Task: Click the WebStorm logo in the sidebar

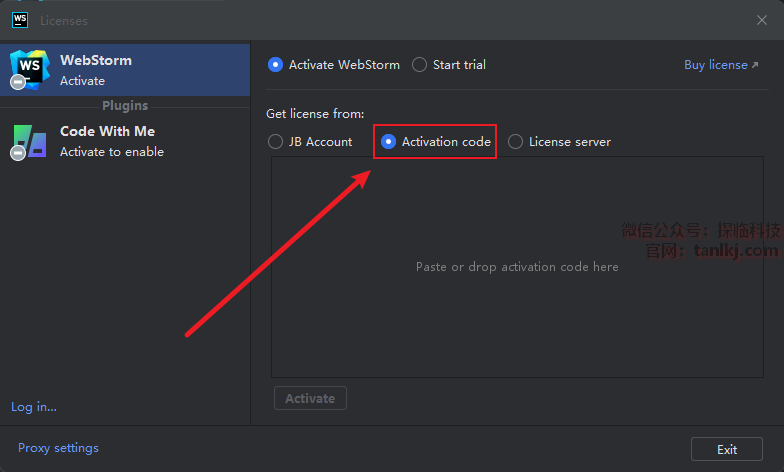Action: [27, 69]
